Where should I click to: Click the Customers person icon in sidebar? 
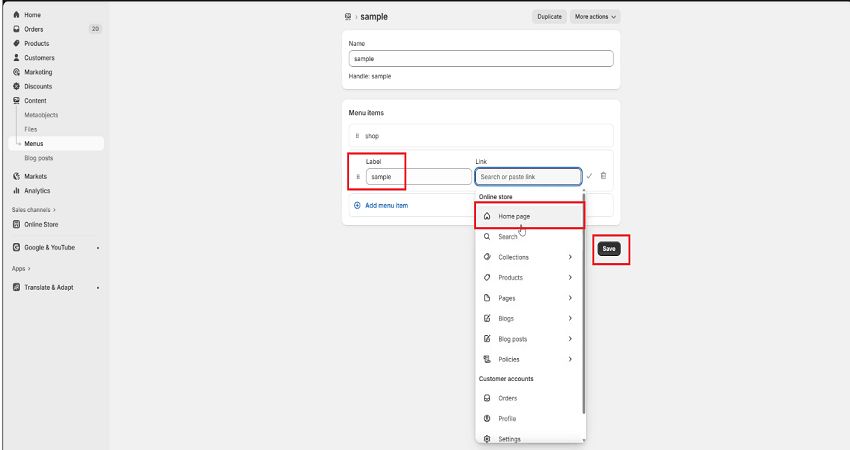click(x=16, y=57)
